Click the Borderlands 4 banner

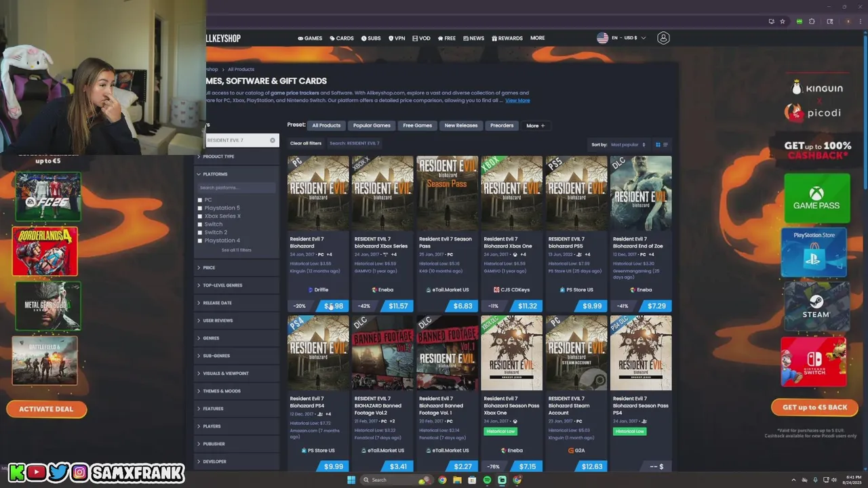pyautogui.click(x=45, y=251)
